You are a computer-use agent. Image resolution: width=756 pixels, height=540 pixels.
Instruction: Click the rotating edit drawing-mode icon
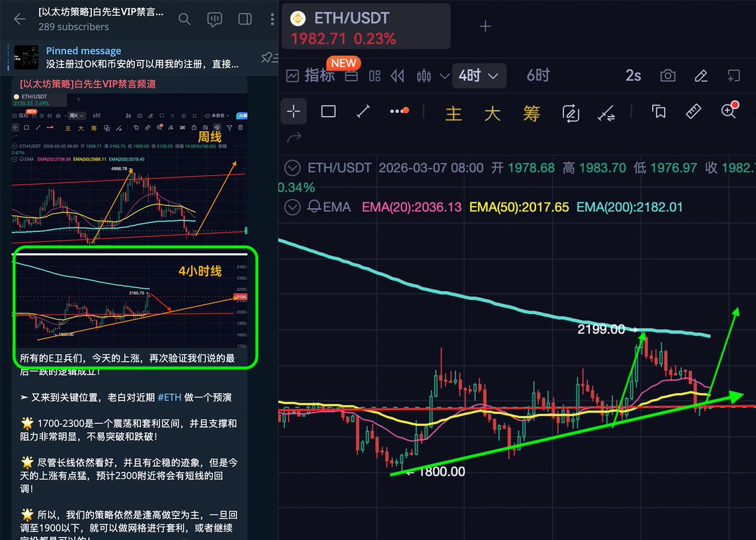(x=571, y=113)
